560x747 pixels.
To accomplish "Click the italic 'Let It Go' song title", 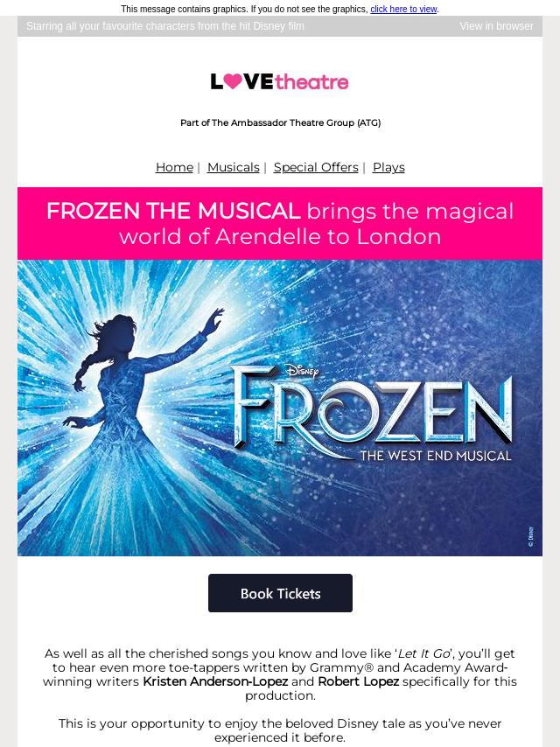I will click(x=424, y=653).
